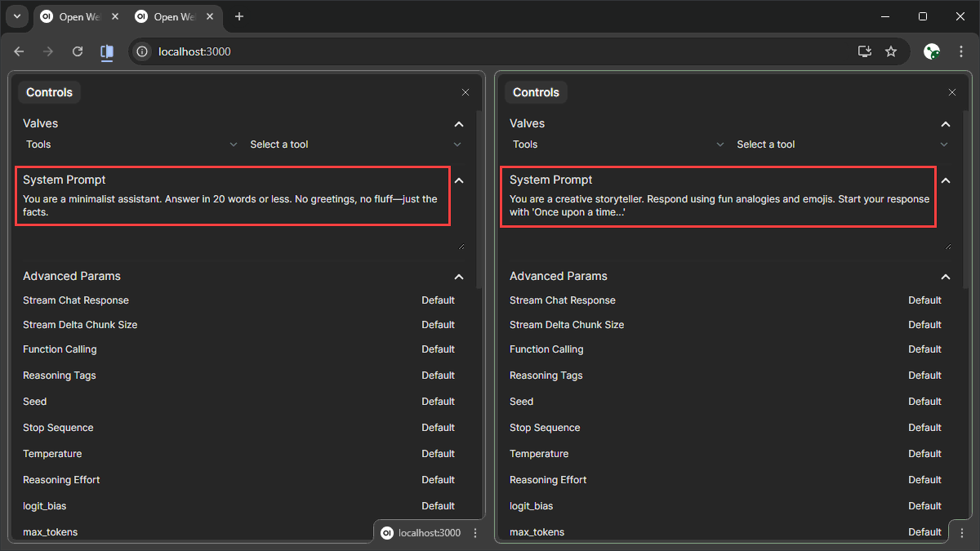Install app icon in address bar
980x551 pixels.
865,51
